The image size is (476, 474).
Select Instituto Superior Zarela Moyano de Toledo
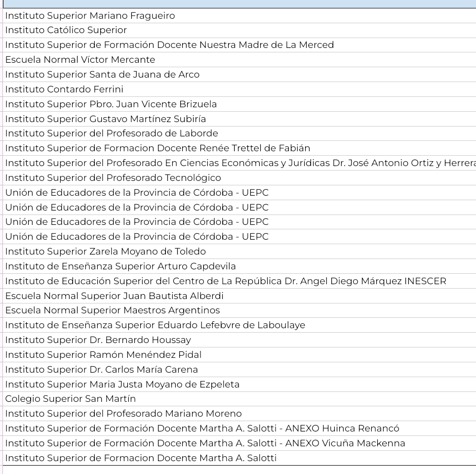(239, 251)
